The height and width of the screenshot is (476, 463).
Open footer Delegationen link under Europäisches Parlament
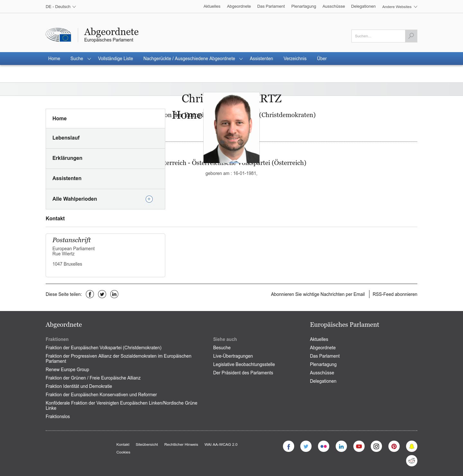323,381
